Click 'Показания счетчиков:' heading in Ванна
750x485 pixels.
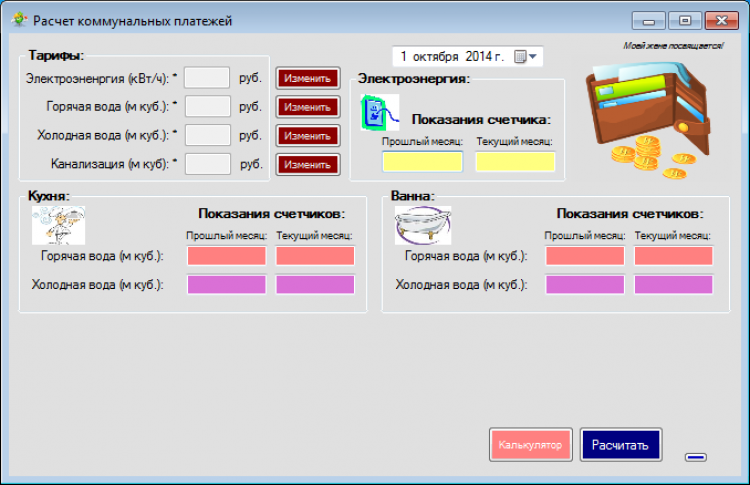tap(630, 213)
